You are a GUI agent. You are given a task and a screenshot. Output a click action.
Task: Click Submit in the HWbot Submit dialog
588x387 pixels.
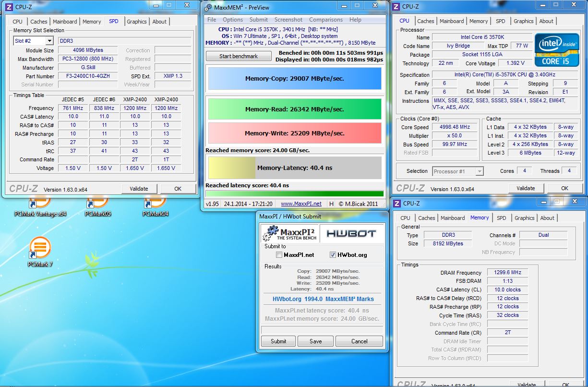click(278, 341)
